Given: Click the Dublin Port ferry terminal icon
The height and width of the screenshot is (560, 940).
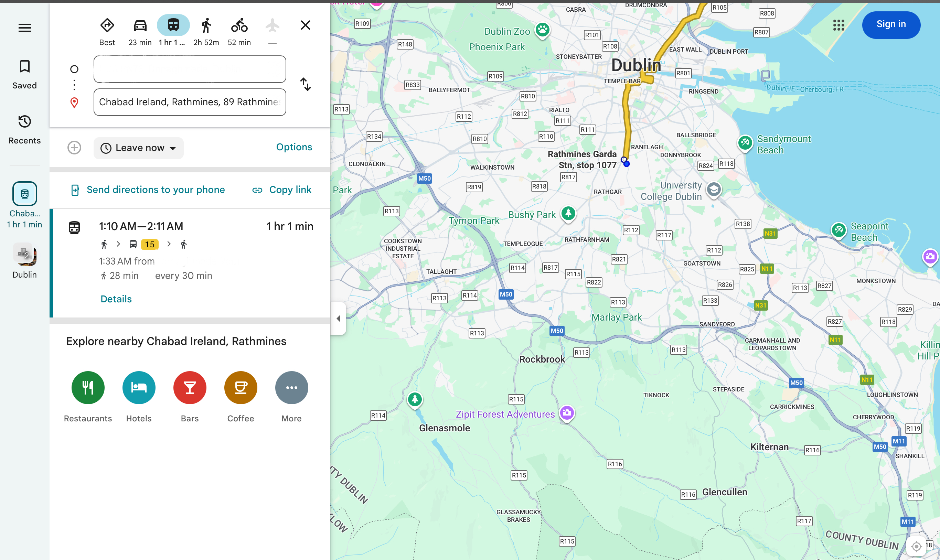Looking at the screenshot, I should tap(765, 75).
